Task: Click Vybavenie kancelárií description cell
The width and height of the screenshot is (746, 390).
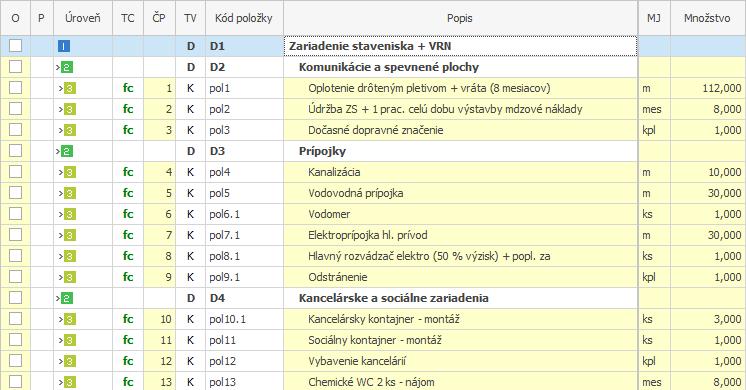Action: point(461,361)
